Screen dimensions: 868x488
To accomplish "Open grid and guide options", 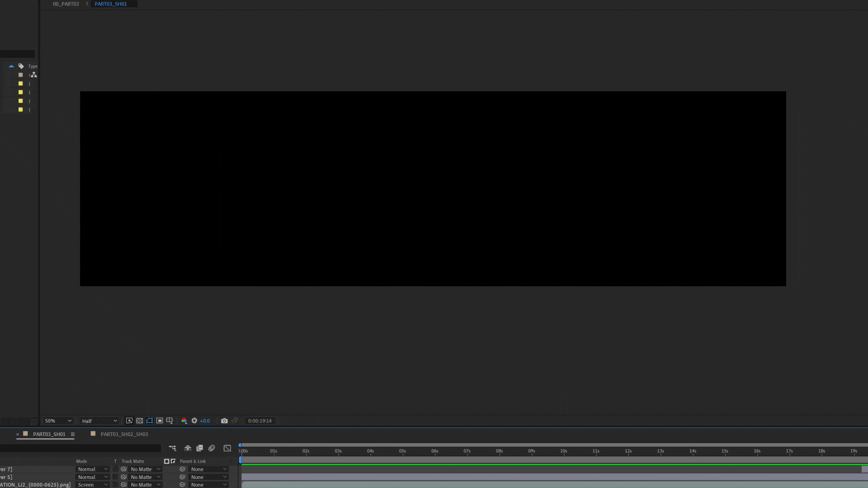I will point(170,421).
